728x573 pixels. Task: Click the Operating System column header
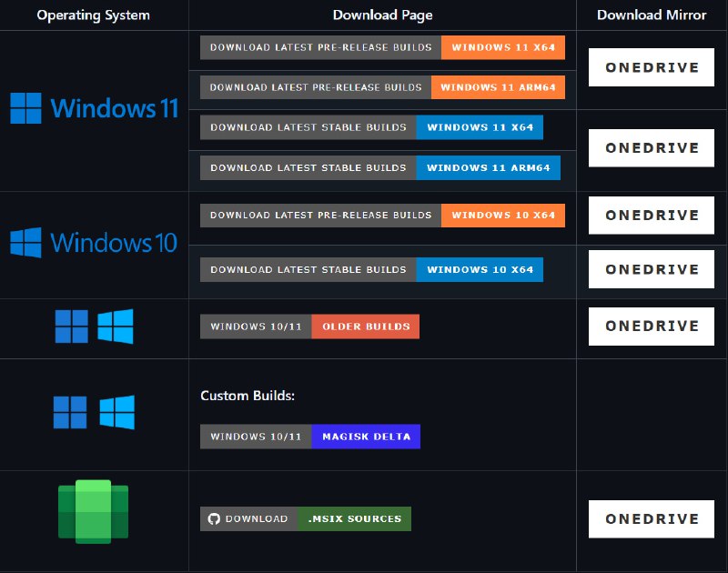point(94,15)
